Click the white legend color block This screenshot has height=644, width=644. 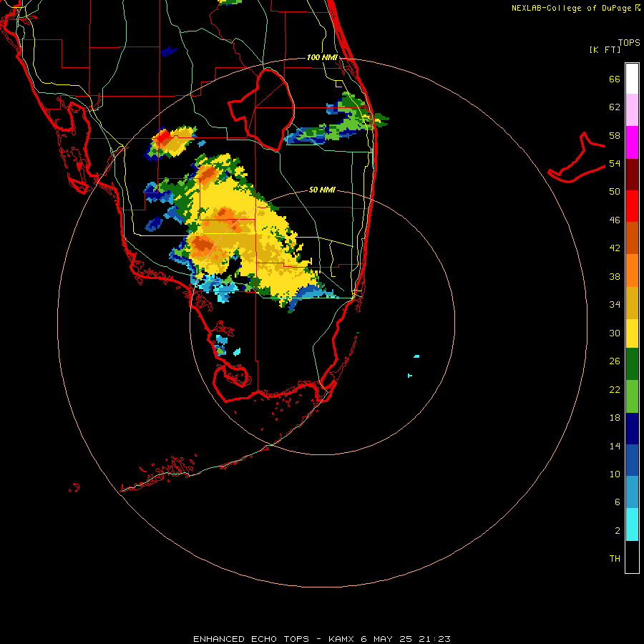point(632,79)
